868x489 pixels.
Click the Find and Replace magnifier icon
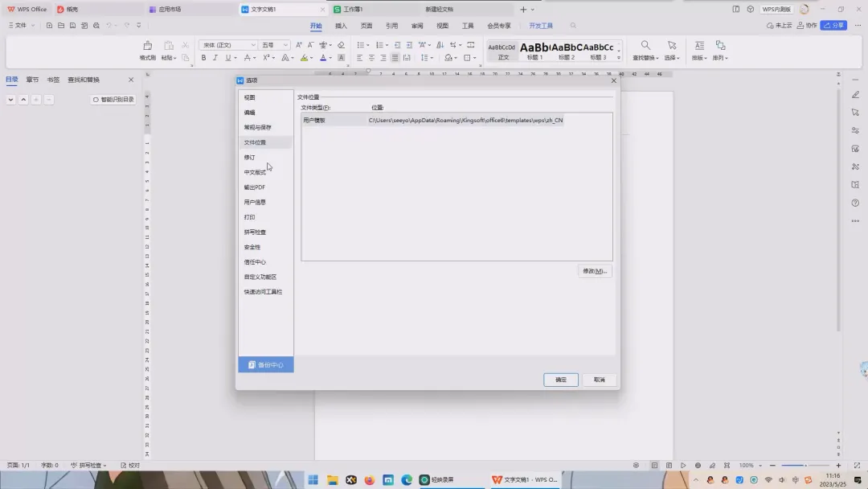point(645,45)
